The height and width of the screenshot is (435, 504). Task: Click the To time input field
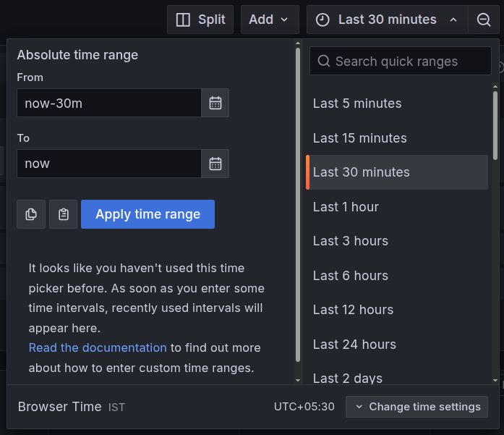tap(108, 164)
